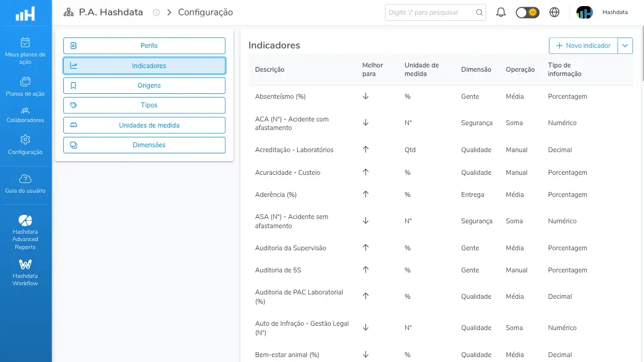
Task: Click up arrow in Aderência (%) row
Action: click(x=365, y=194)
